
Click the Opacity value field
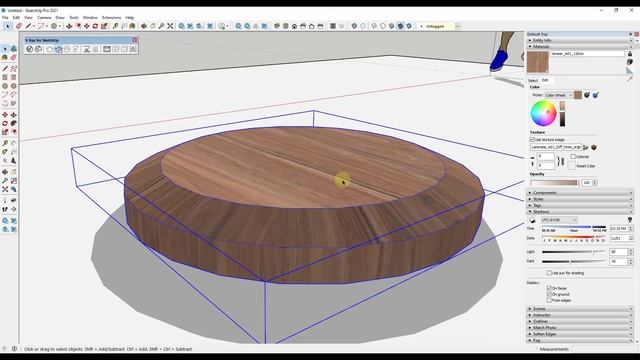click(x=587, y=183)
